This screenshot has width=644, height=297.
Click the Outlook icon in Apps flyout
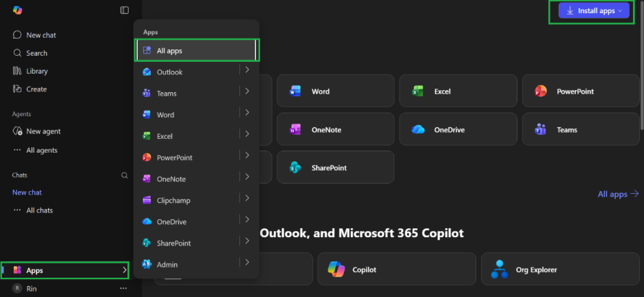point(147,71)
